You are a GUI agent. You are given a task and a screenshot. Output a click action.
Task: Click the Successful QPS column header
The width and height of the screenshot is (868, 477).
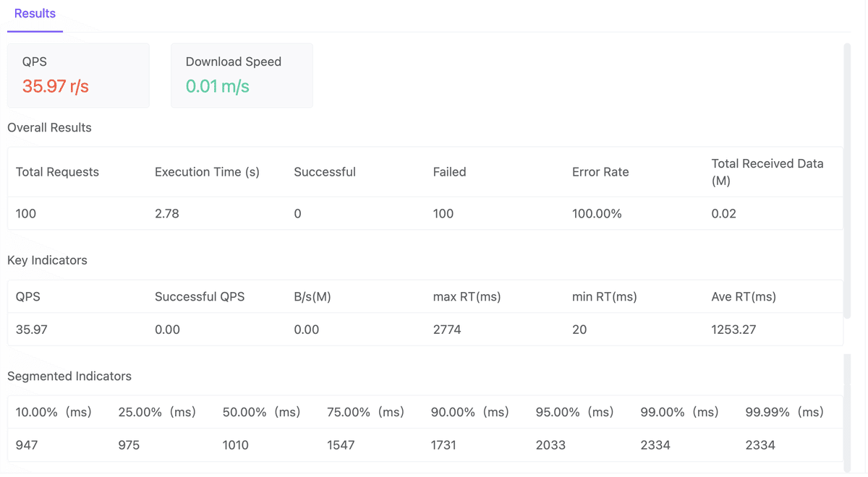pos(200,296)
